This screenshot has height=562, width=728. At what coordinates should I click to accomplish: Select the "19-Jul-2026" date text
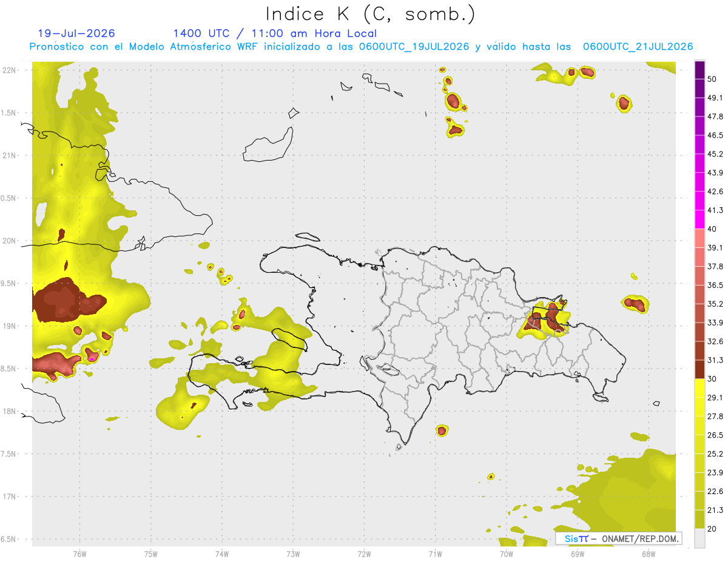(76, 33)
